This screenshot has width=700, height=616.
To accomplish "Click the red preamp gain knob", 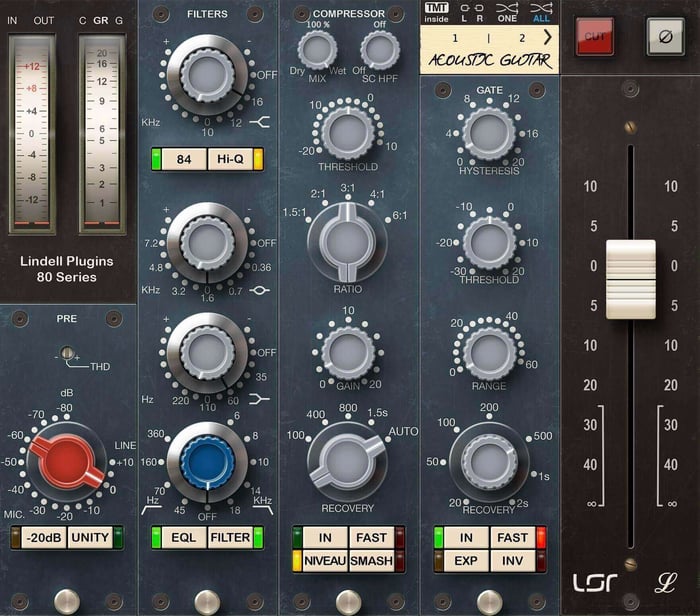I will click(67, 462).
